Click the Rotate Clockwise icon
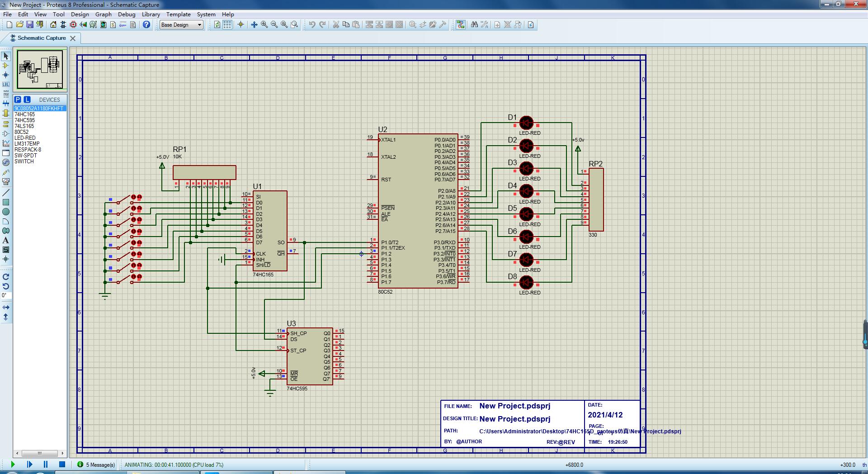 [6, 277]
